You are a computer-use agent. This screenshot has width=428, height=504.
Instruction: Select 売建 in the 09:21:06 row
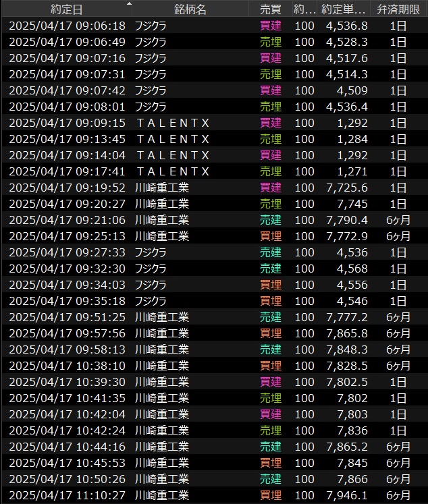(x=271, y=220)
